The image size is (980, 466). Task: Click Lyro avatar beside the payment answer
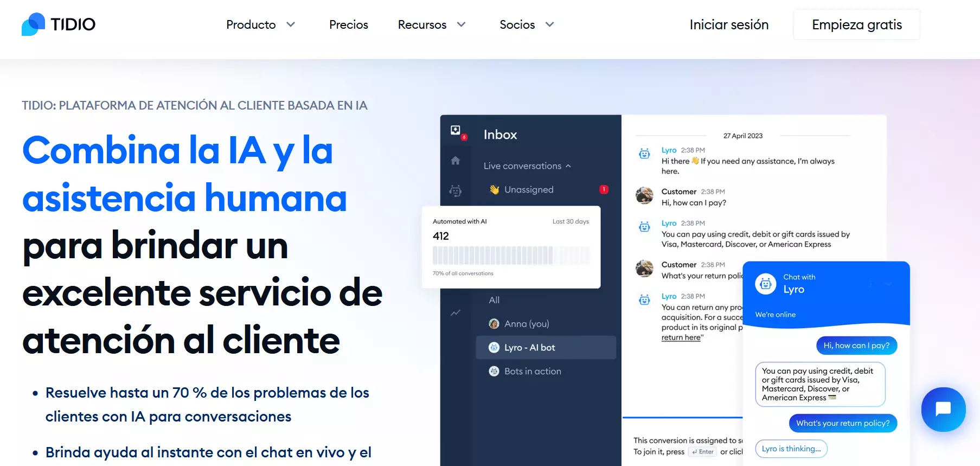coord(644,227)
